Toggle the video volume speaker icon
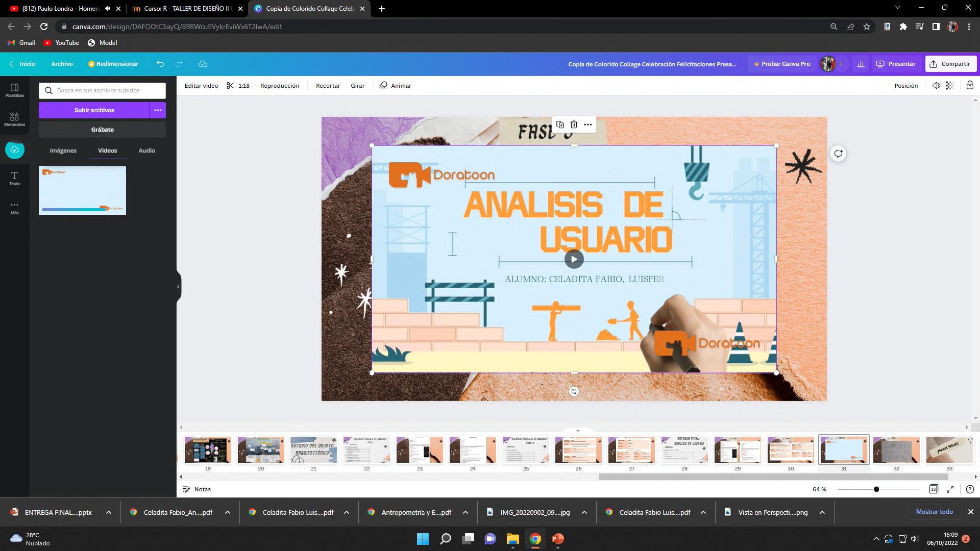The height and width of the screenshot is (551, 980). point(936,86)
